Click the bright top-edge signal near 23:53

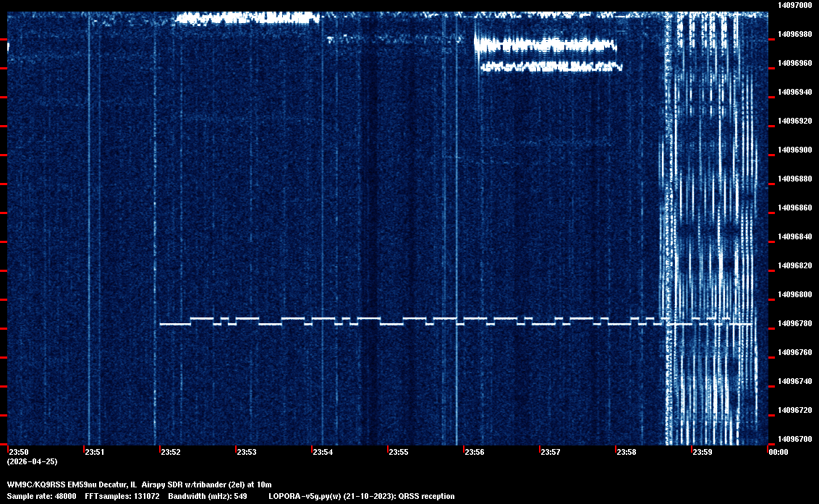click(x=246, y=17)
